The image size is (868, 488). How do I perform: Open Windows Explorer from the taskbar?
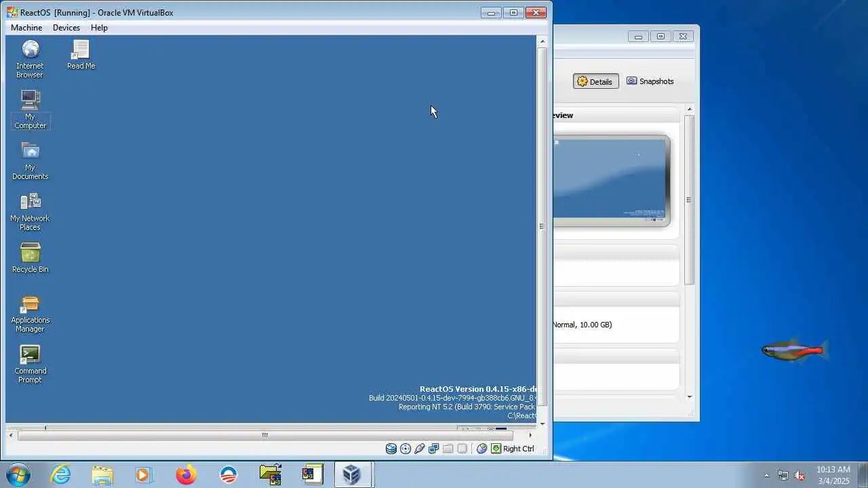[x=102, y=475]
